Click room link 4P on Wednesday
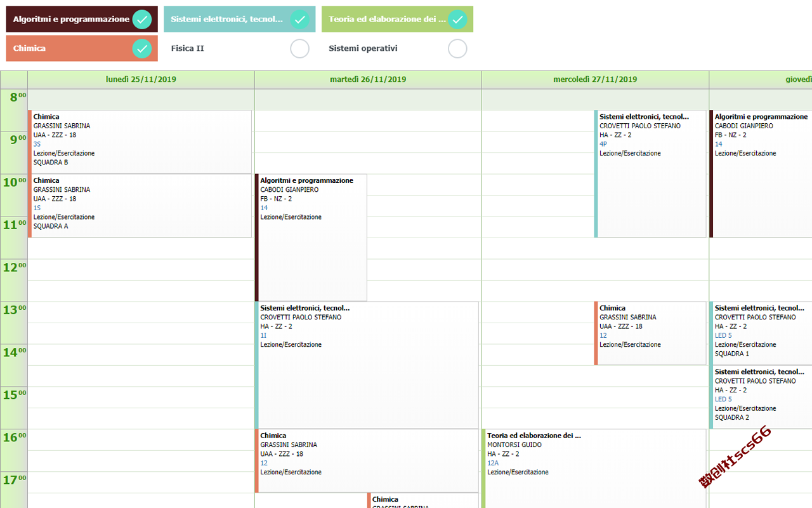The height and width of the screenshot is (508, 812). [x=603, y=144]
